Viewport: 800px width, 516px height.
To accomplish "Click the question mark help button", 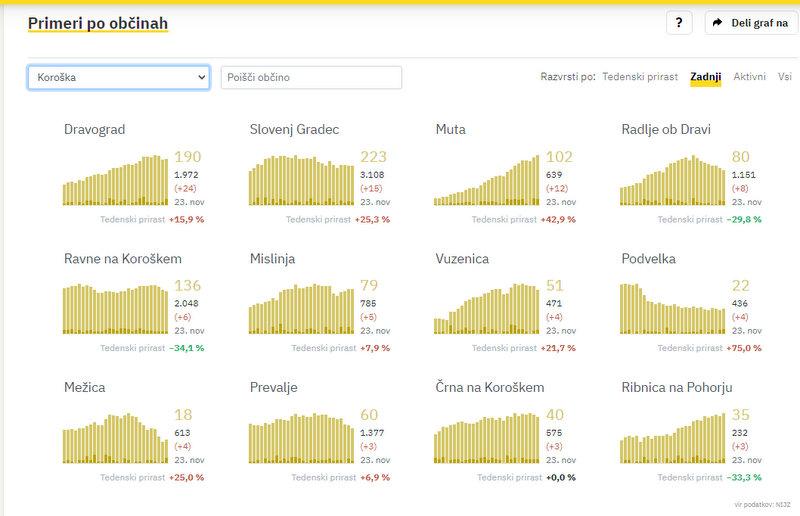I will pos(677,23).
